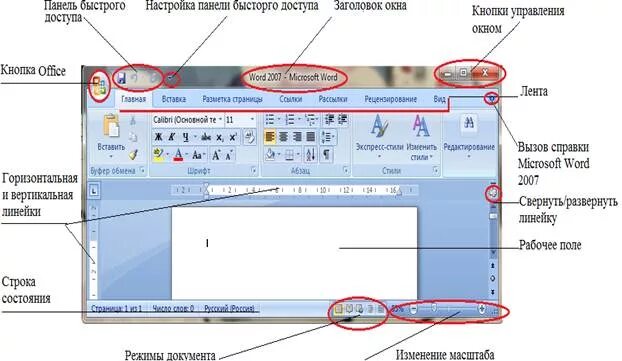Open the round Office button menu
622x361 pixels.
coord(99,85)
